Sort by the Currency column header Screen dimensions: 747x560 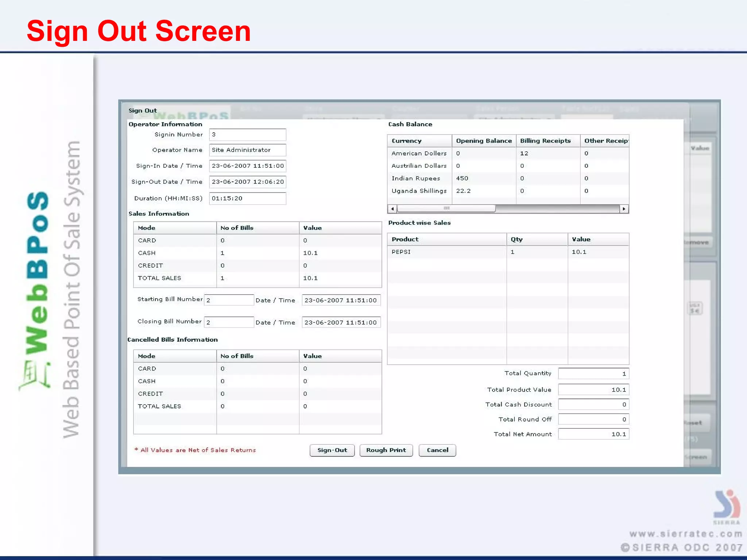(419, 141)
